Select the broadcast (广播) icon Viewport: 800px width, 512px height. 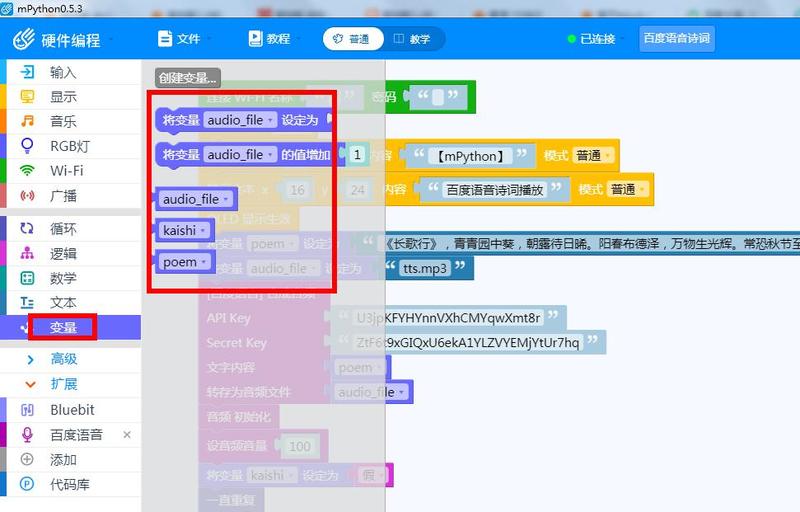click(28, 196)
